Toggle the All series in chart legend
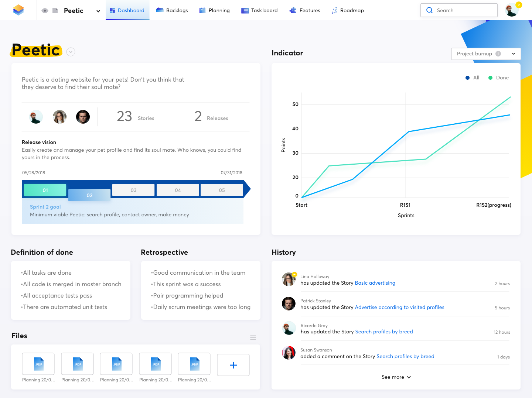This screenshot has height=398, width=532. pos(473,78)
